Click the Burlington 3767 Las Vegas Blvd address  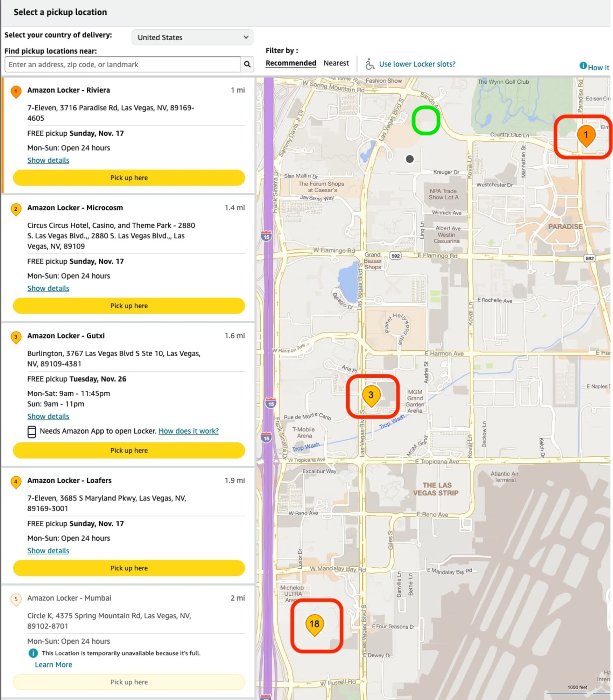tap(114, 358)
